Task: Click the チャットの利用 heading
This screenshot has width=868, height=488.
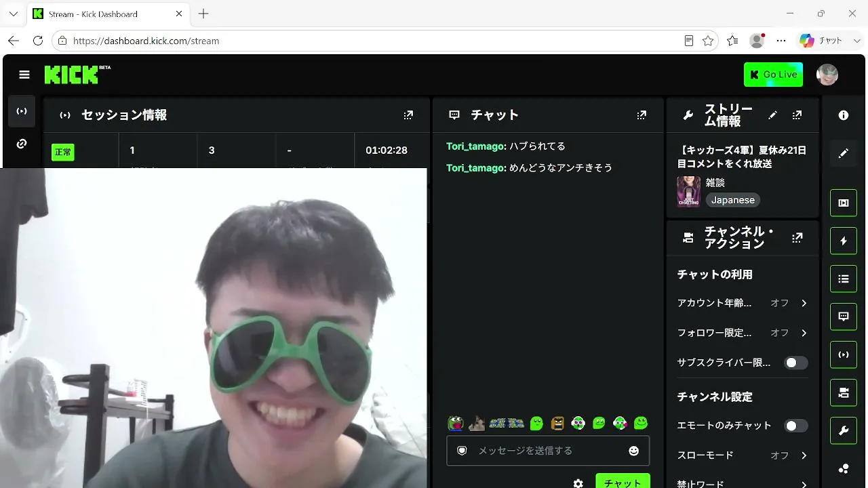Action: [x=715, y=274]
